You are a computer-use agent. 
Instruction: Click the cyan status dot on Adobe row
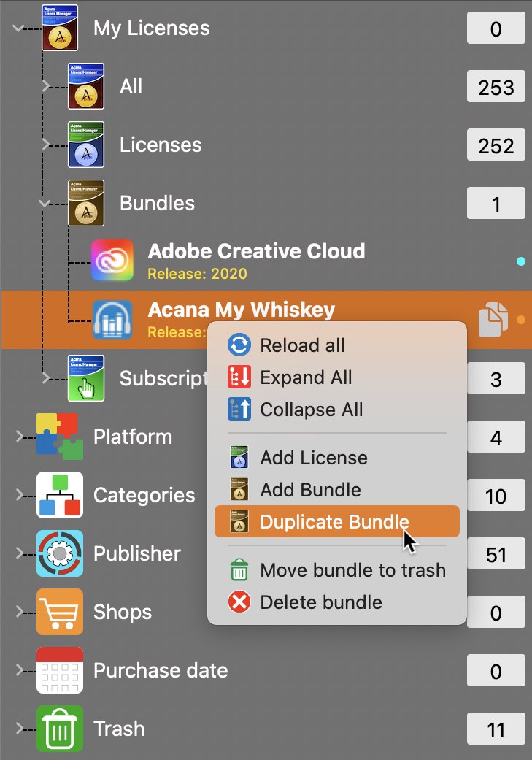(x=521, y=261)
